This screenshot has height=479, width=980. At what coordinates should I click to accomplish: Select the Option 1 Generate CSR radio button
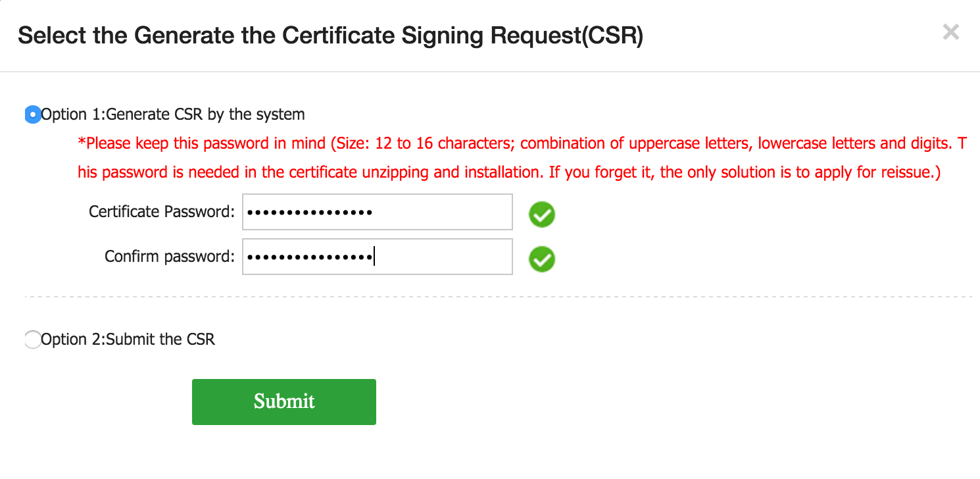(33, 114)
